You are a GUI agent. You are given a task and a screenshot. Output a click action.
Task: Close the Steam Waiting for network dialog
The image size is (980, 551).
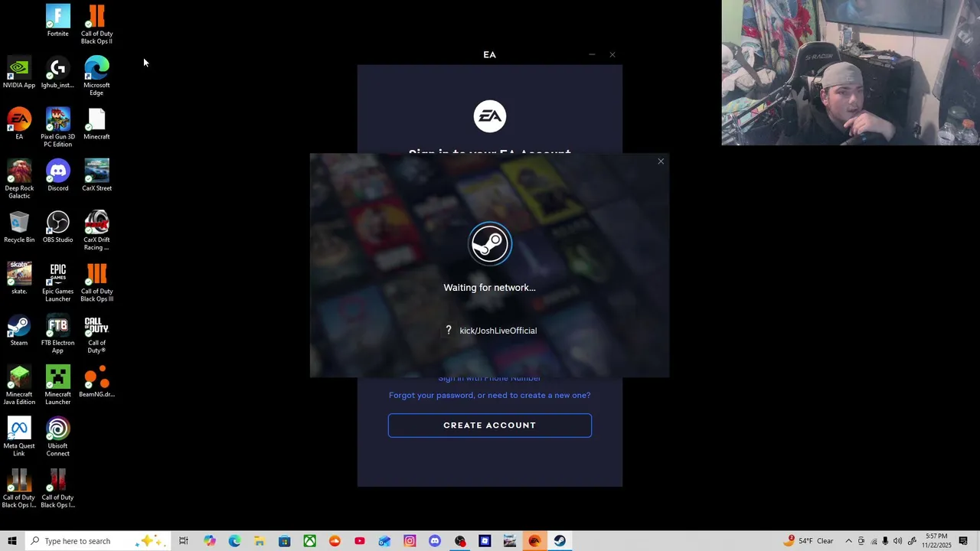coord(661,161)
